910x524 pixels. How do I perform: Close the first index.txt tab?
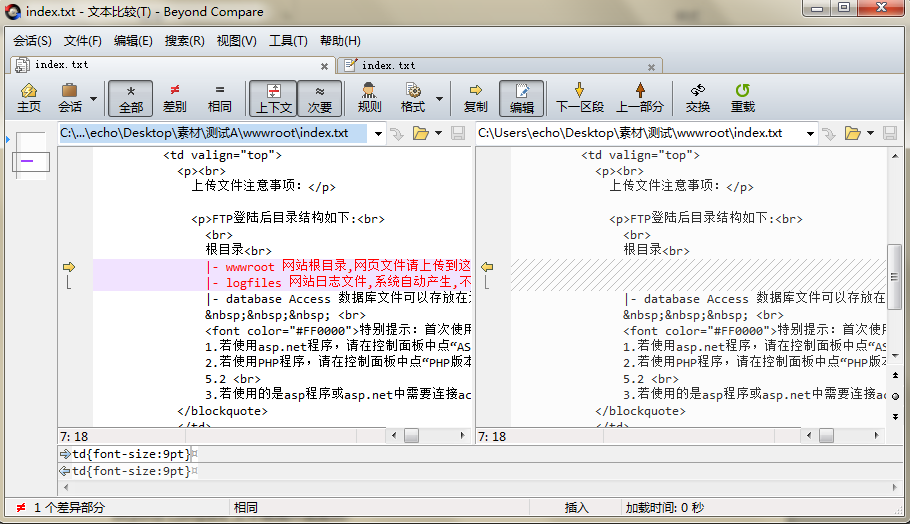point(324,67)
